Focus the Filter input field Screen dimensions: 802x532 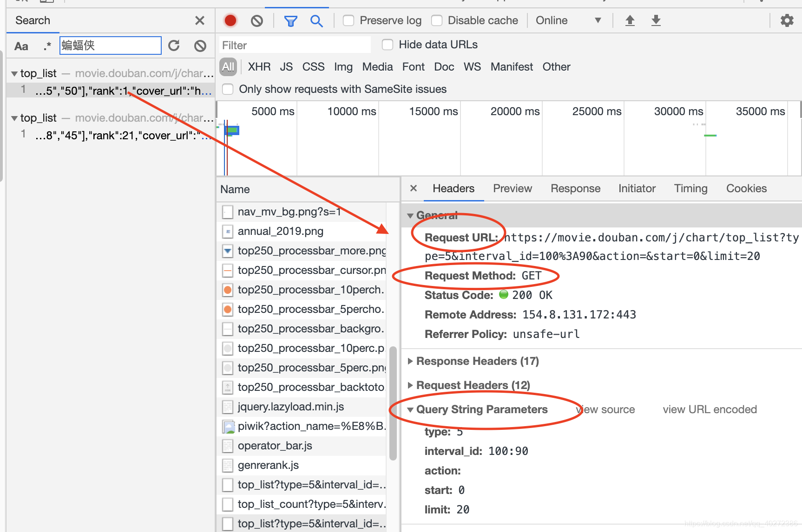[x=295, y=45]
